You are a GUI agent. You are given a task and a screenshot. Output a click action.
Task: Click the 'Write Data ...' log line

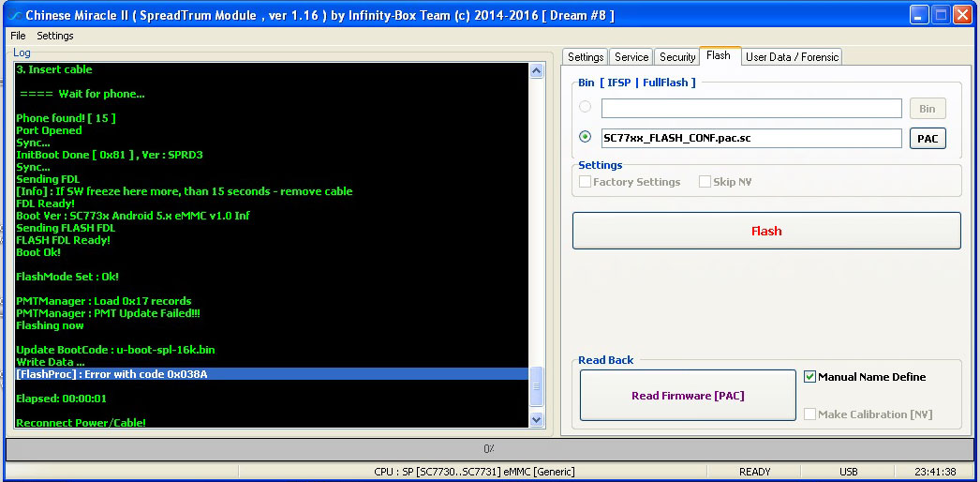point(51,362)
